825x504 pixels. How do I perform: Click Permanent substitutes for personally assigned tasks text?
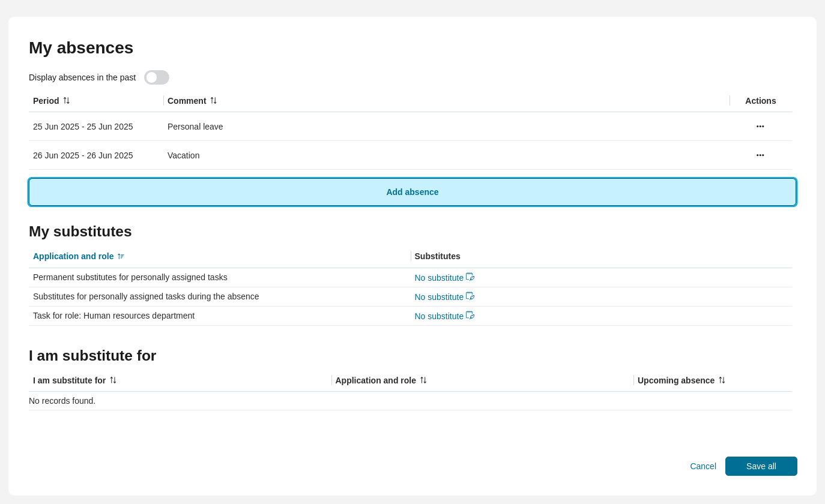[x=130, y=277]
